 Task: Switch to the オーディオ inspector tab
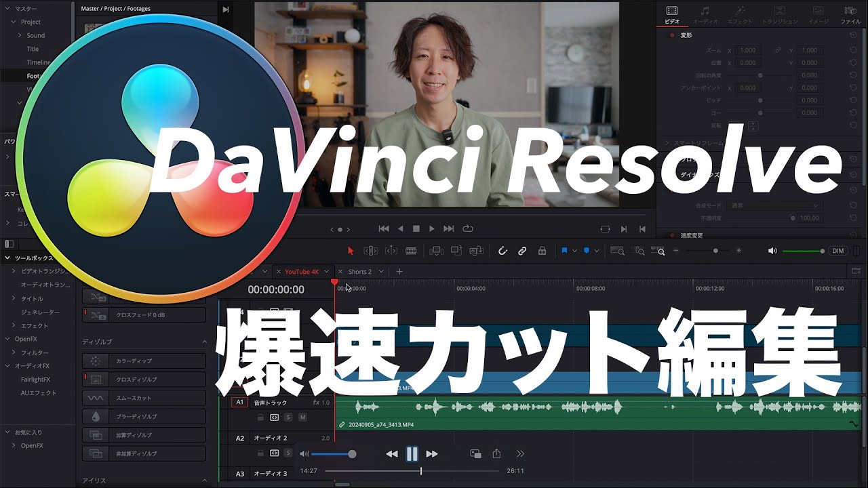click(705, 15)
